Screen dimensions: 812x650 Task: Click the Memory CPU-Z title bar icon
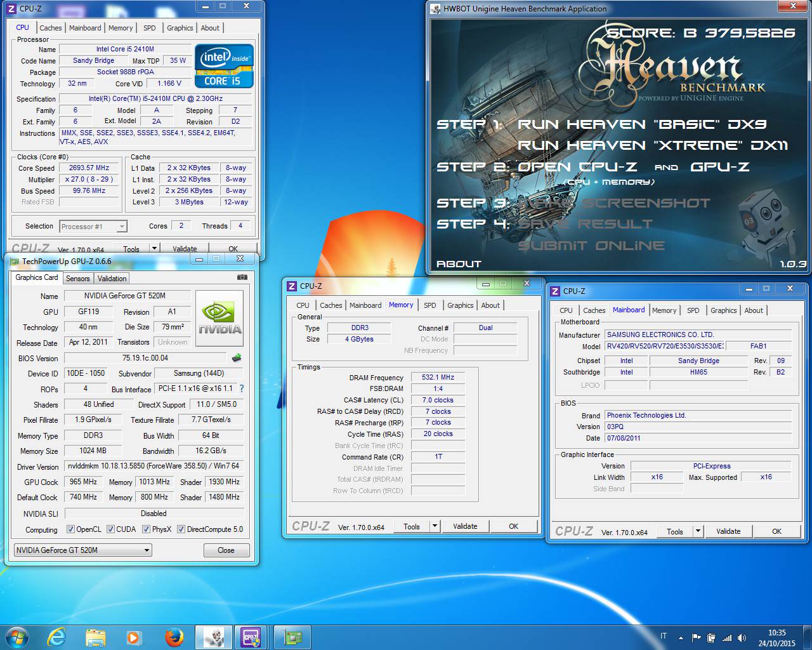click(x=292, y=286)
